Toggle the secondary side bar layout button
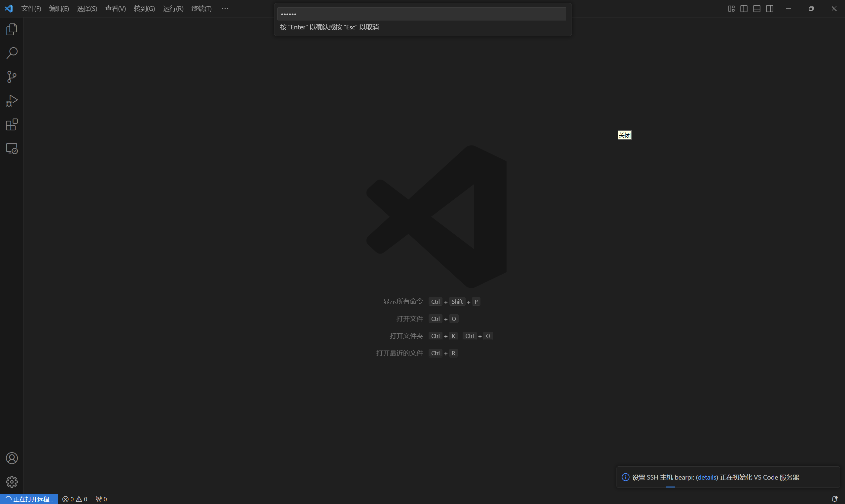 click(770, 9)
